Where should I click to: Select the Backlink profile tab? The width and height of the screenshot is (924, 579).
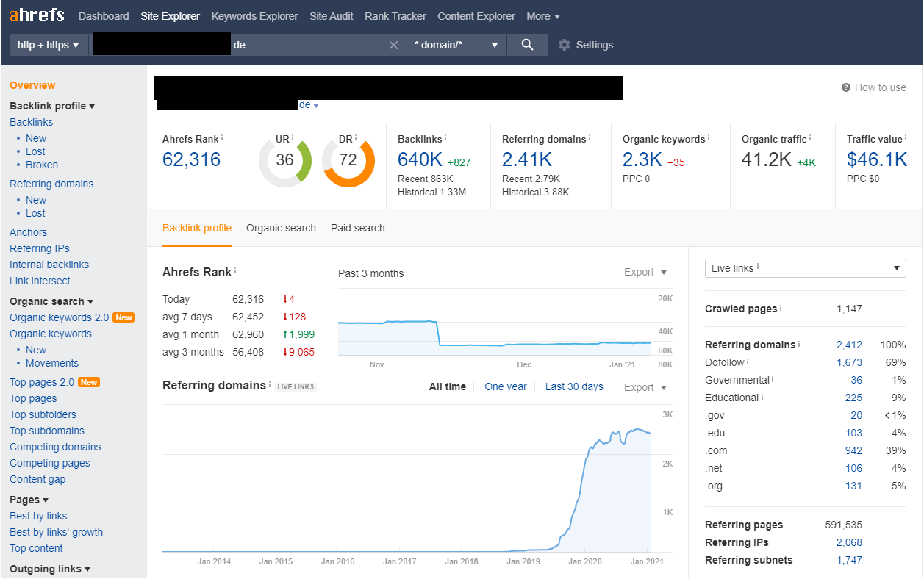[197, 228]
